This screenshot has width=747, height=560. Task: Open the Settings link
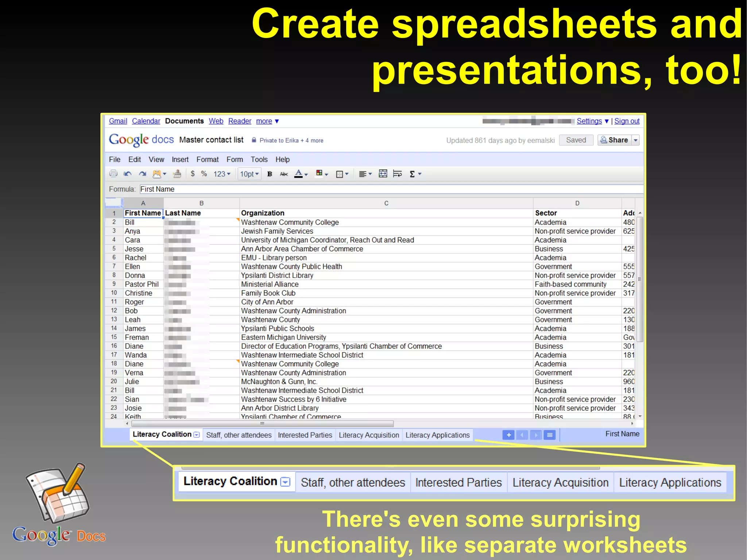click(589, 121)
